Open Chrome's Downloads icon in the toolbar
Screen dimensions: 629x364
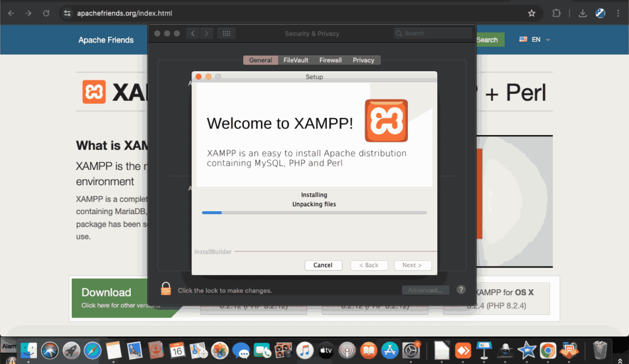pos(582,13)
